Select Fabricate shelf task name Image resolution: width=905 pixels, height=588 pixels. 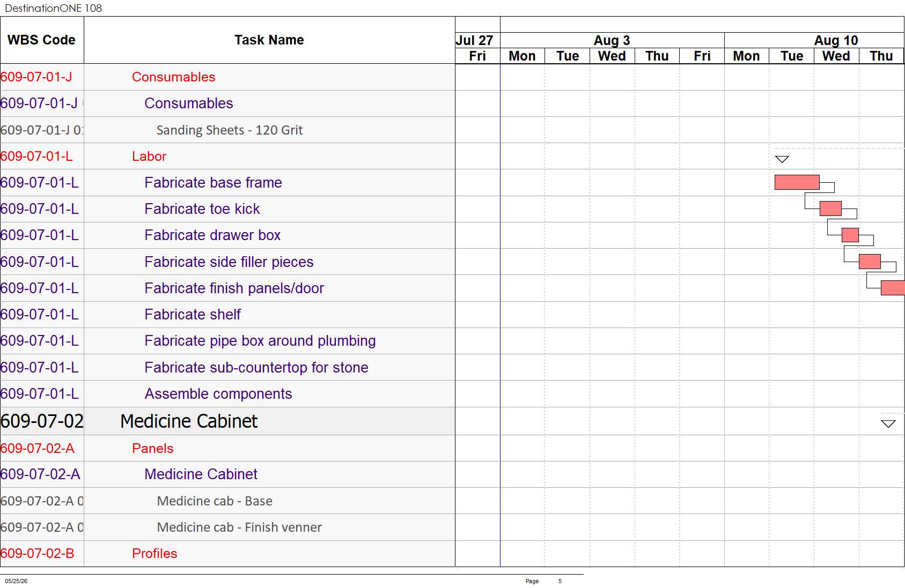coord(193,315)
